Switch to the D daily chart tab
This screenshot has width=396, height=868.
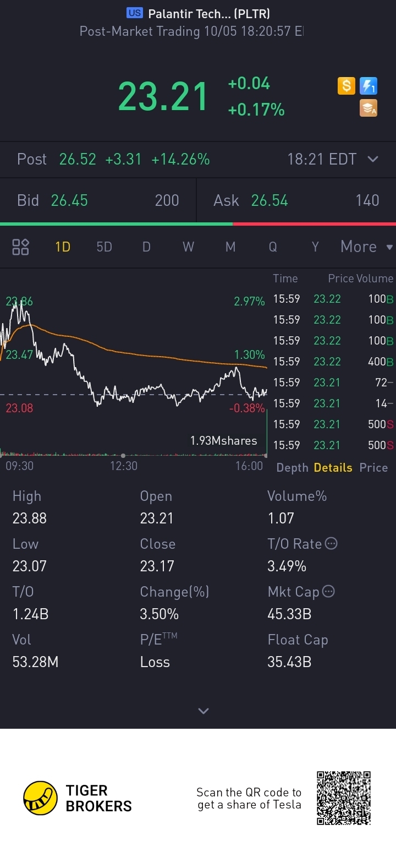click(x=146, y=247)
